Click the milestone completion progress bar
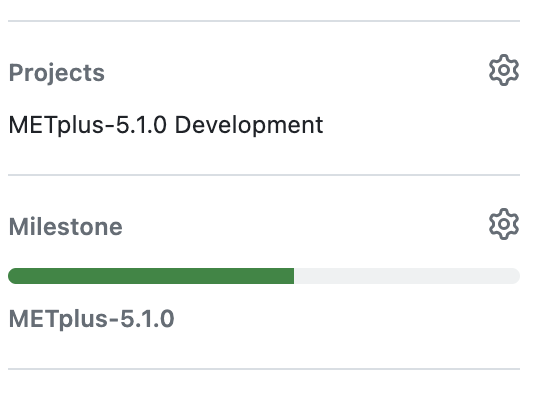The image size is (542, 402). (264, 276)
